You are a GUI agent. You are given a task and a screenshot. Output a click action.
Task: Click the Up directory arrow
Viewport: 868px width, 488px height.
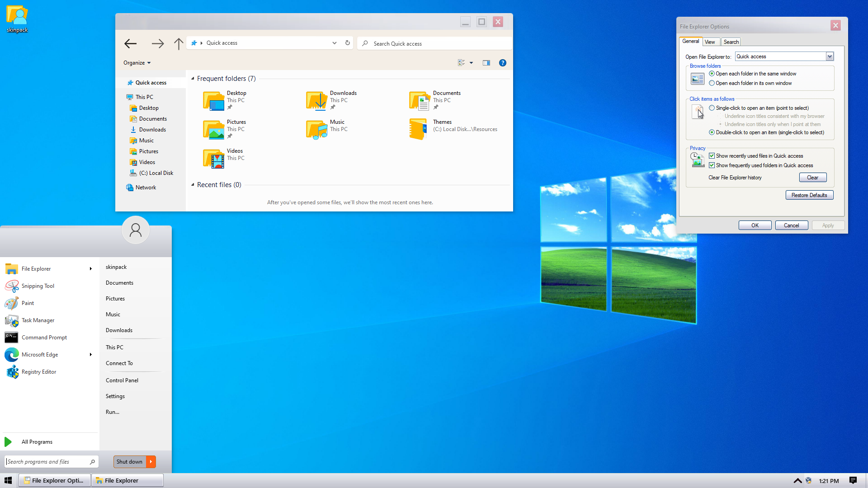point(179,43)
